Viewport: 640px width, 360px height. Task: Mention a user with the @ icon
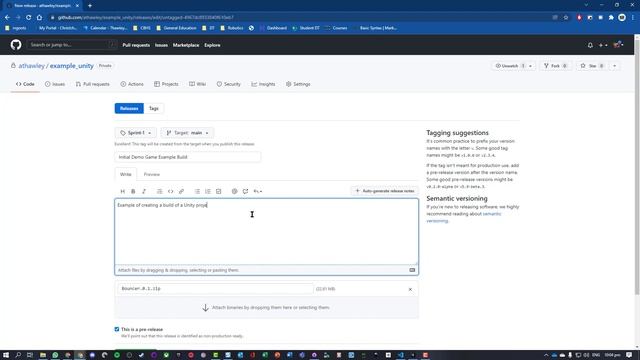click(234, 191)
